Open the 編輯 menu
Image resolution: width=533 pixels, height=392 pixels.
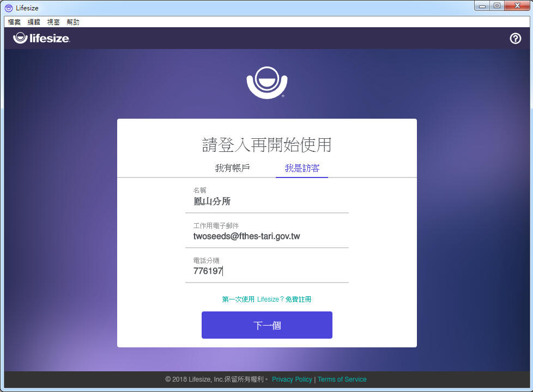34,22
